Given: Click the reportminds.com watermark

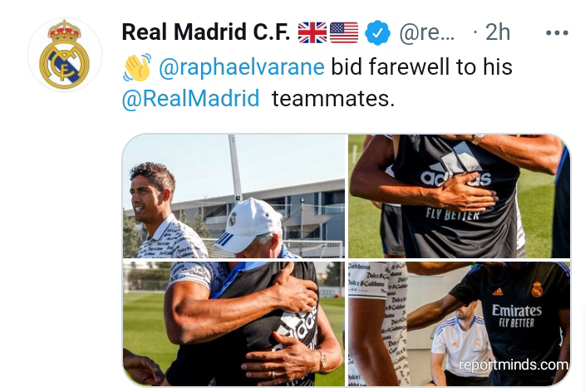Looking at the screenshot, I should pos(514,365).
